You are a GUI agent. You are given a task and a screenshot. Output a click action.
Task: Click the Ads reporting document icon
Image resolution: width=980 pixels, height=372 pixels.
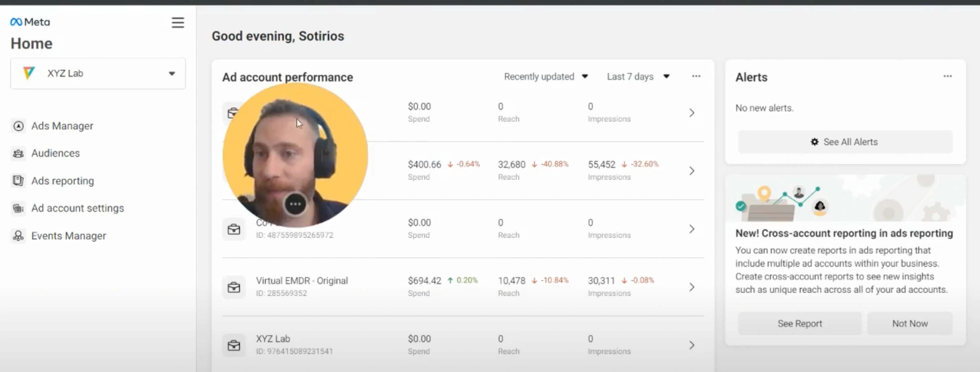point(18,180)
